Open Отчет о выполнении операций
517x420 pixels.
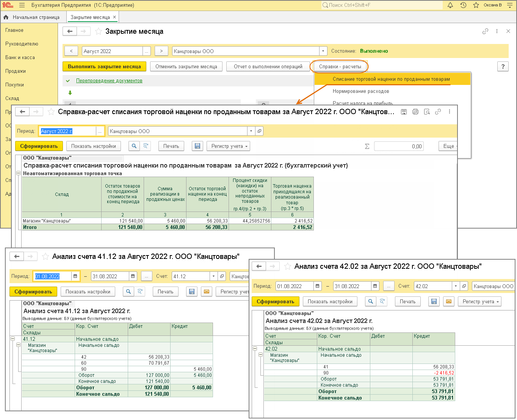(268, 66)
